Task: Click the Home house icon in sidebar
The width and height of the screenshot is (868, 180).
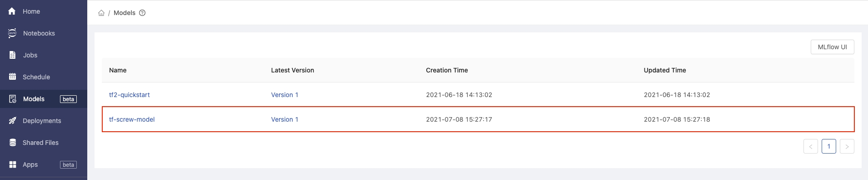Action: click(12, 11)
